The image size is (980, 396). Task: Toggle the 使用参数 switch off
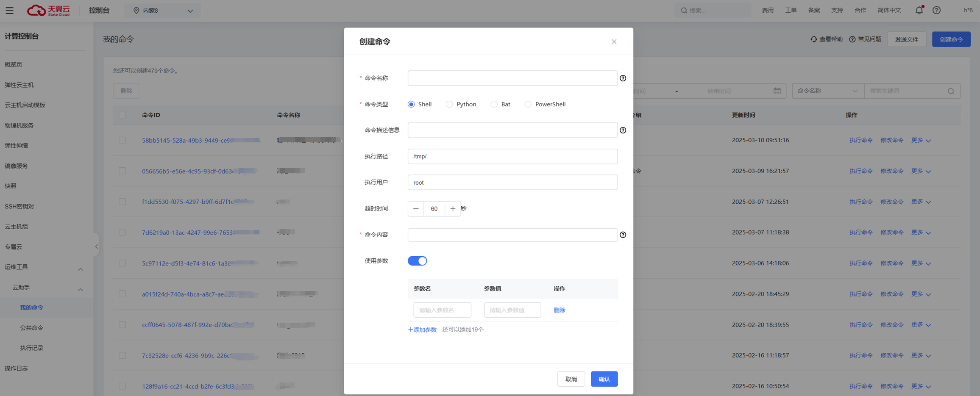pos(417,261)
